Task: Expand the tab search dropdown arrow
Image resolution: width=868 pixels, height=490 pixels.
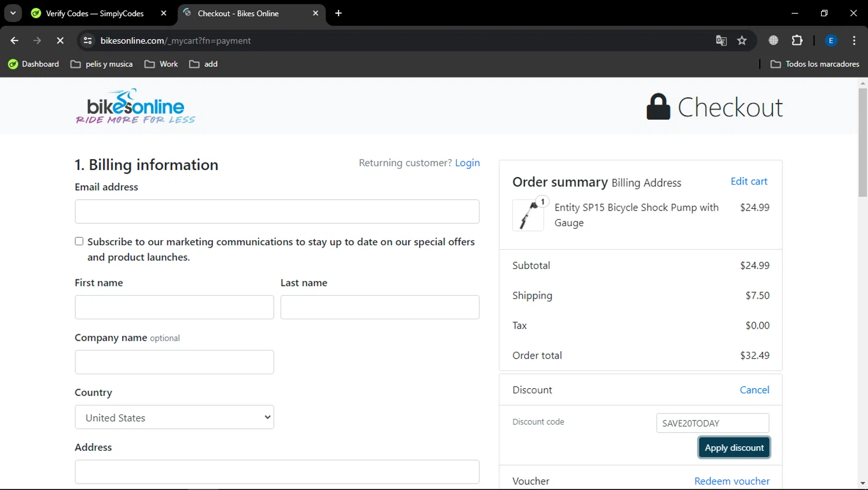Action: [x=13, y=13]
